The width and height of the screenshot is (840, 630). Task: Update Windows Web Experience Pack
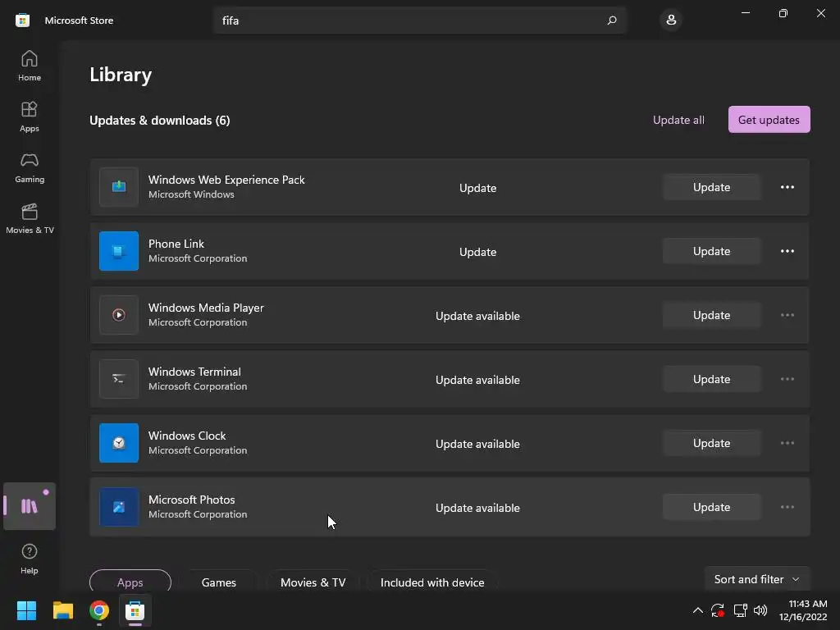click(711, 187)
